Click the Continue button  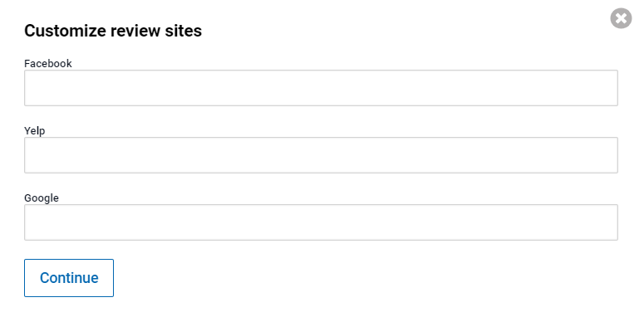coord(69,278)
